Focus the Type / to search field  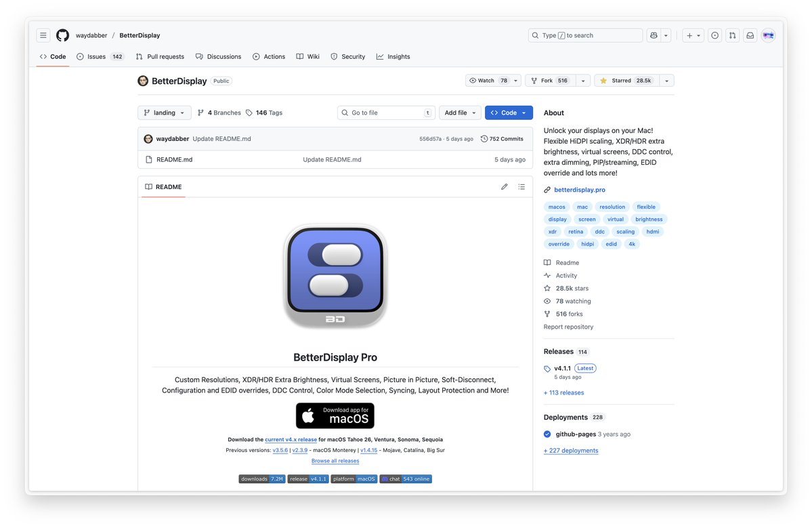585,35
